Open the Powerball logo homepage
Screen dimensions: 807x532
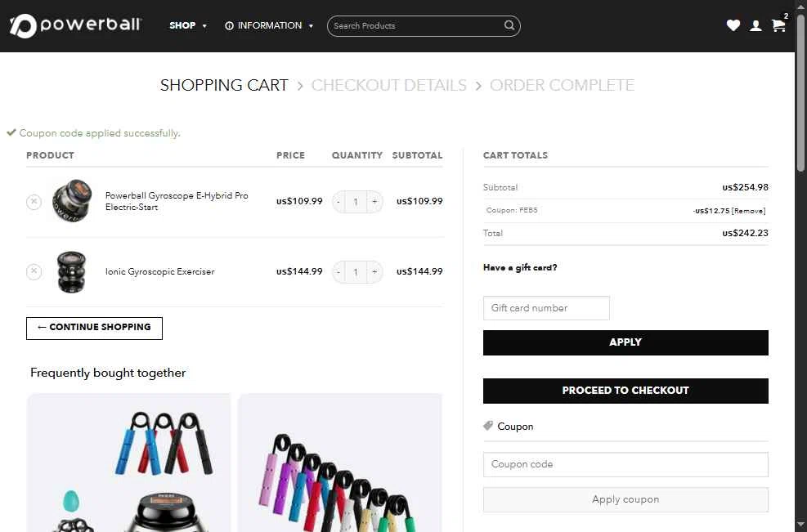(x=75, y=25)
